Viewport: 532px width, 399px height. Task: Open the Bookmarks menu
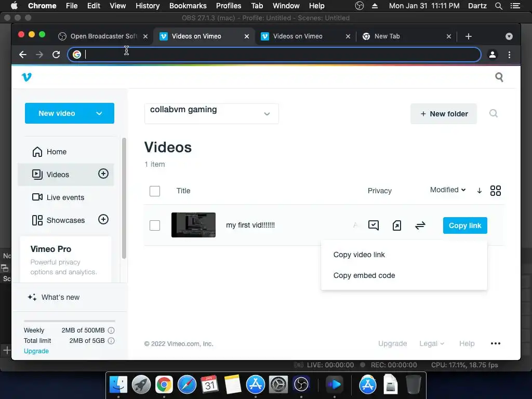tap(188, 6)
